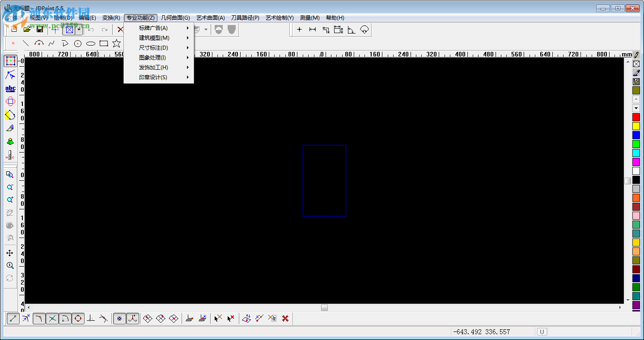Select the circle drawing tool
This screenshot has height=340, width=644.
[78, 43]
